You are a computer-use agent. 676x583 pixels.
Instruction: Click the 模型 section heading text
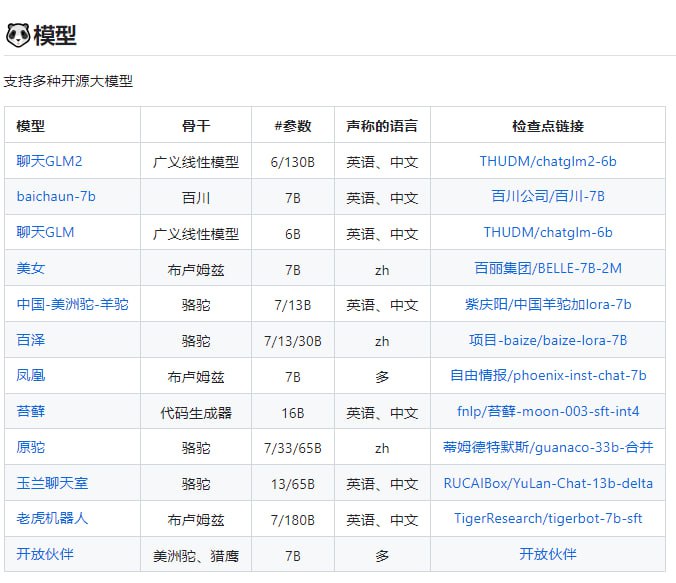pyautogui.click(x=55, y=35)
